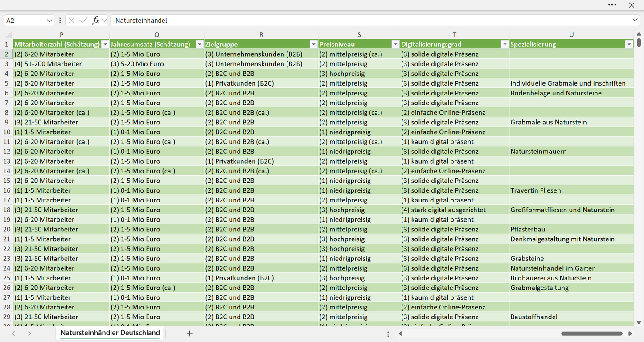Click the horizontal scroll right arrow

(630, 334)
